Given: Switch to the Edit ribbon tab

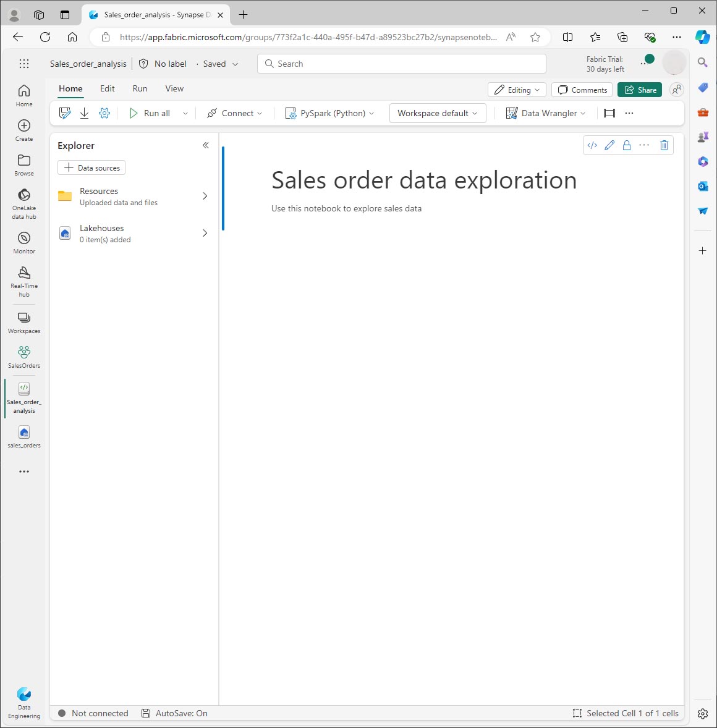Looking at the screenshot, I should (108, 88).
